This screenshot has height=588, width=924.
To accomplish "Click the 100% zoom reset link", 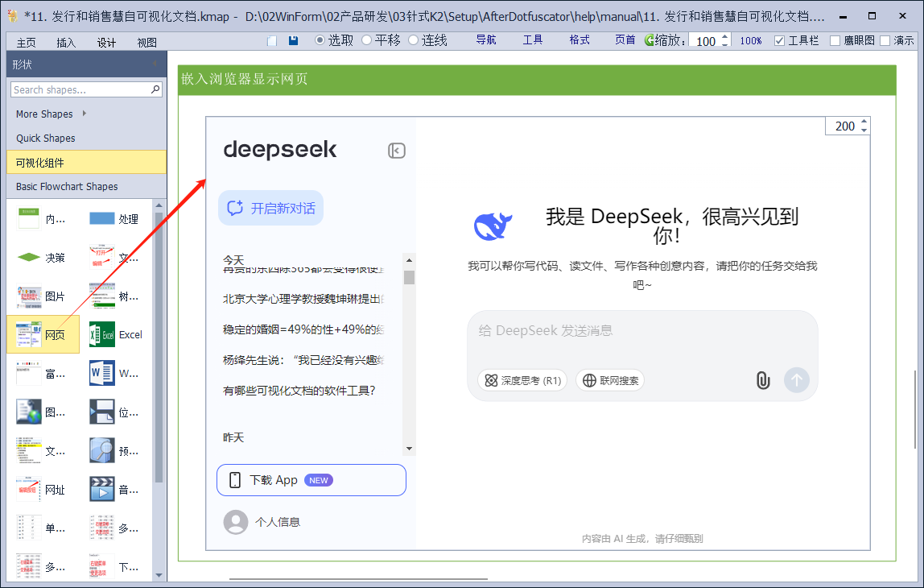I will (751, 41).
